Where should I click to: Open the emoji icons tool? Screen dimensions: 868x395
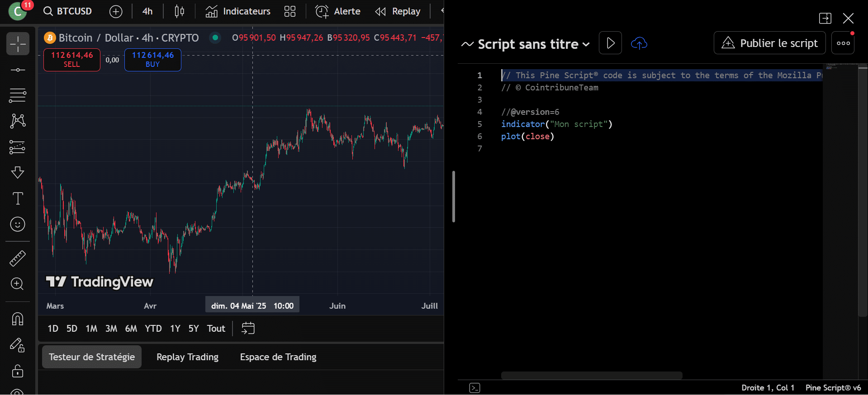(18, 224)
